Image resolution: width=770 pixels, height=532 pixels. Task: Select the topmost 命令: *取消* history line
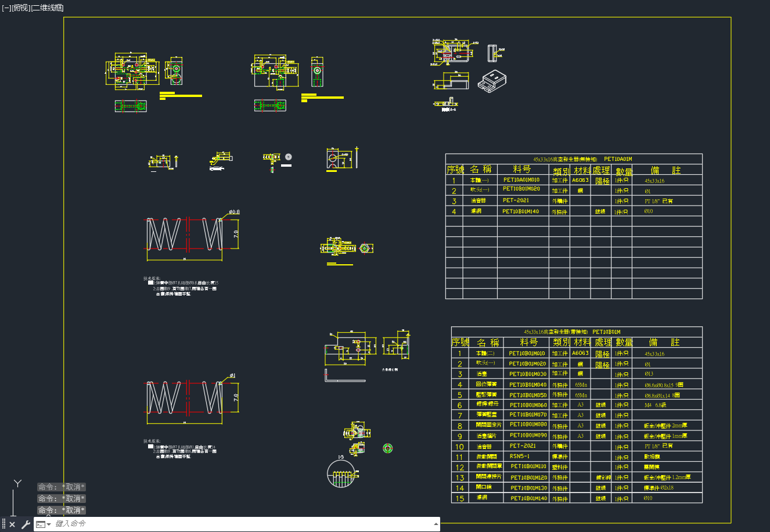coord(62,487)
